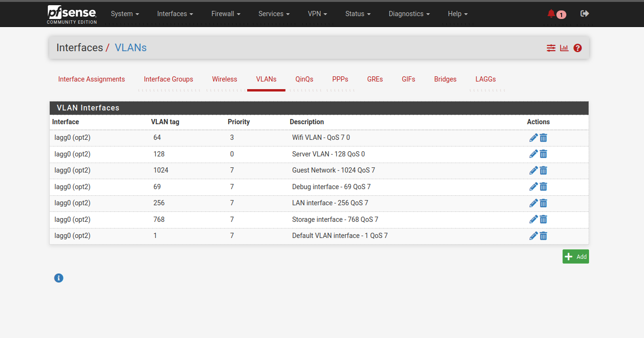
Task: Click the VLAN tag column header
Action: 165,122
